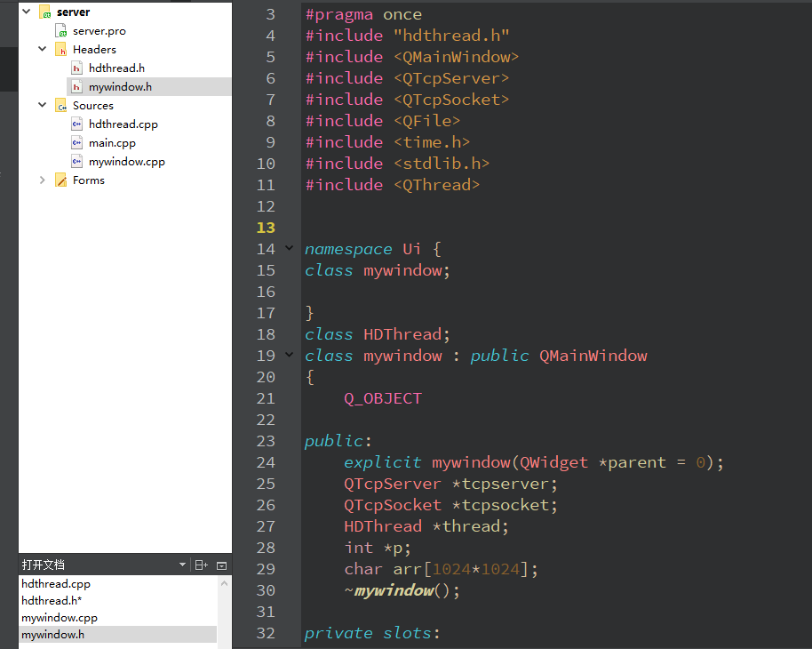Click <QTcpServer> in the include line
This screenshot has height=649, width=812.
[451, 78]
